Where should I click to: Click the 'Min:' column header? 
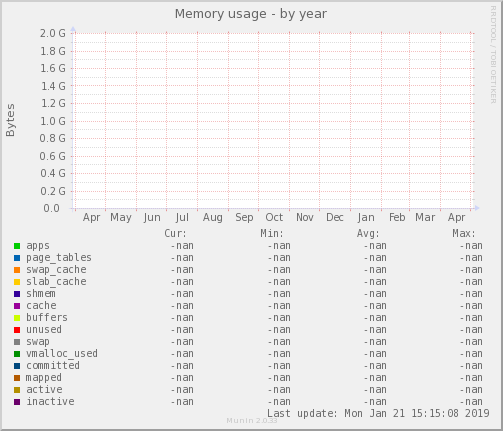pos(272,233)
